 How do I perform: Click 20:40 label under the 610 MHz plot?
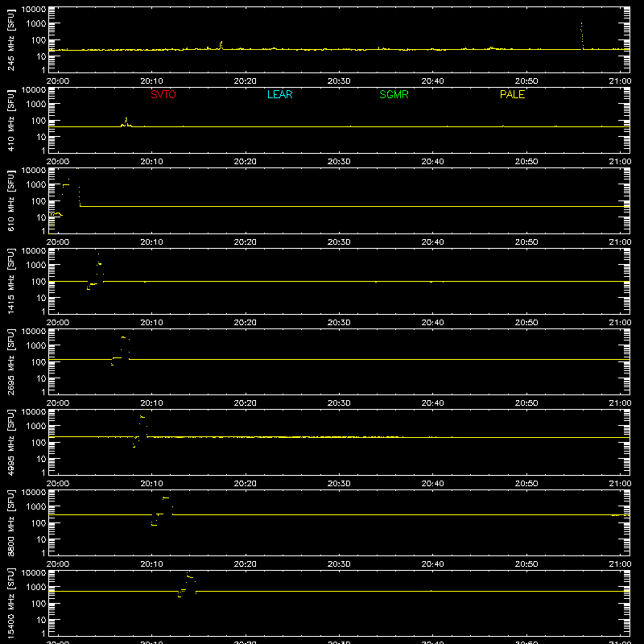(x=432, y=242)
